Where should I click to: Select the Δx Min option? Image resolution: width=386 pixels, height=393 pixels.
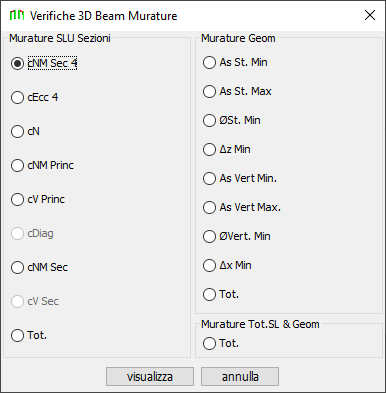click(227, 265)
